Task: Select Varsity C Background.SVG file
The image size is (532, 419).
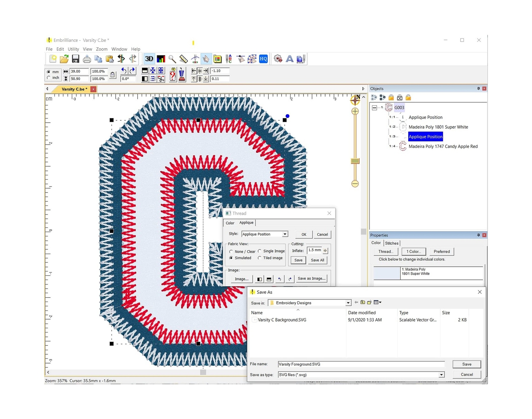Action: pos(282,320)
